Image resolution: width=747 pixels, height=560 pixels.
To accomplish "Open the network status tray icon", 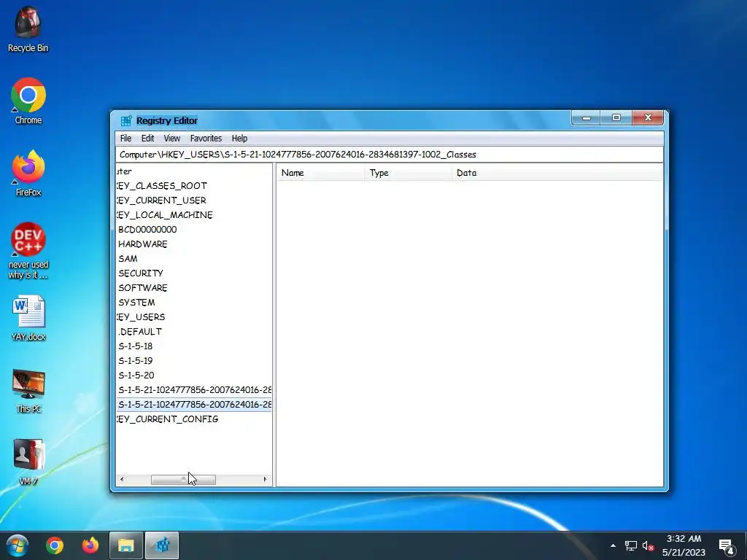I will (631, 545).
